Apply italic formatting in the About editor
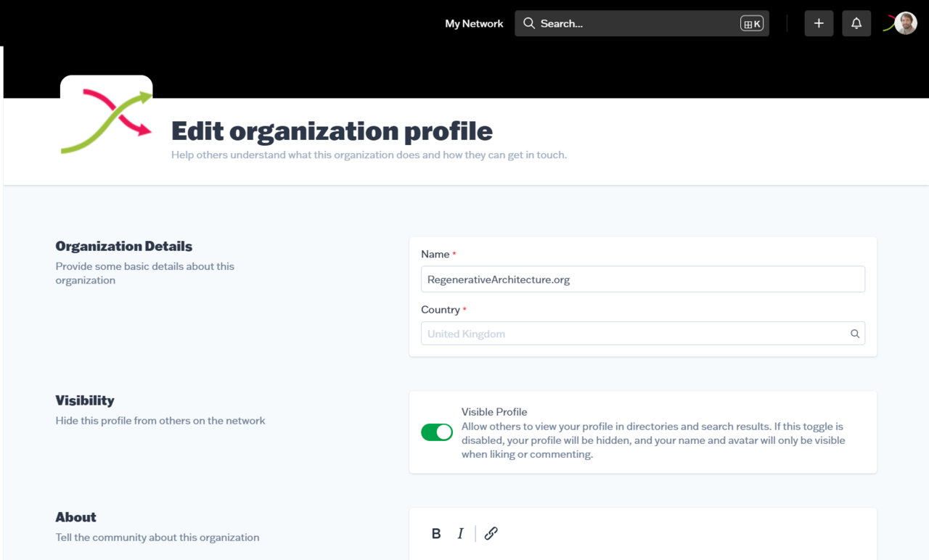This screenshot has height=560, width=929. [461, 533]
